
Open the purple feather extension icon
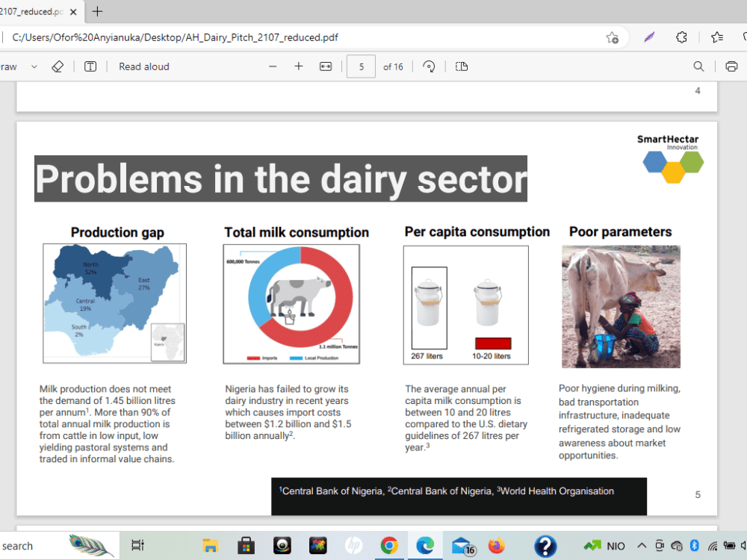point(649,37)
